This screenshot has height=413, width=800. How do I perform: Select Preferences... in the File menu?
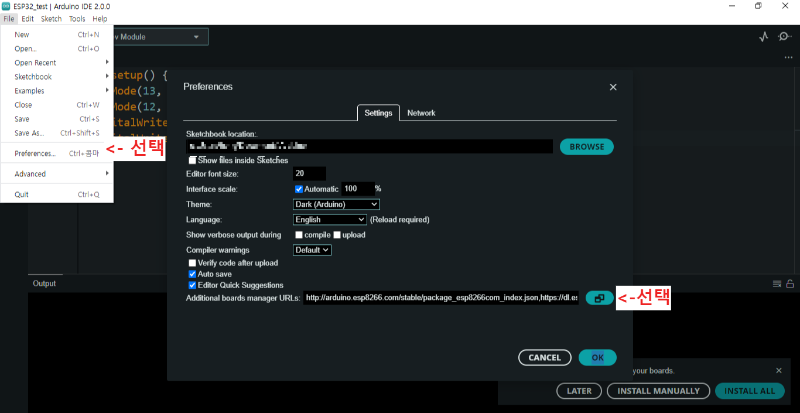coord(57,153)
